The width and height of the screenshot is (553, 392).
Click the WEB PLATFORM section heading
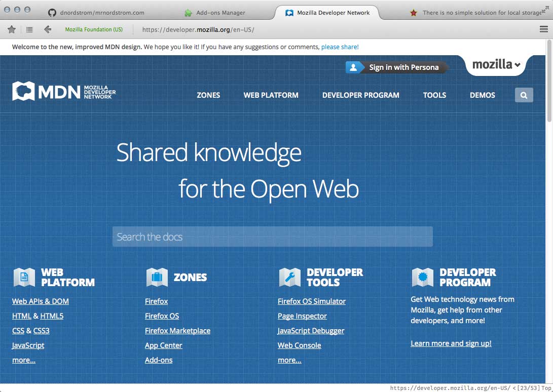68,277
